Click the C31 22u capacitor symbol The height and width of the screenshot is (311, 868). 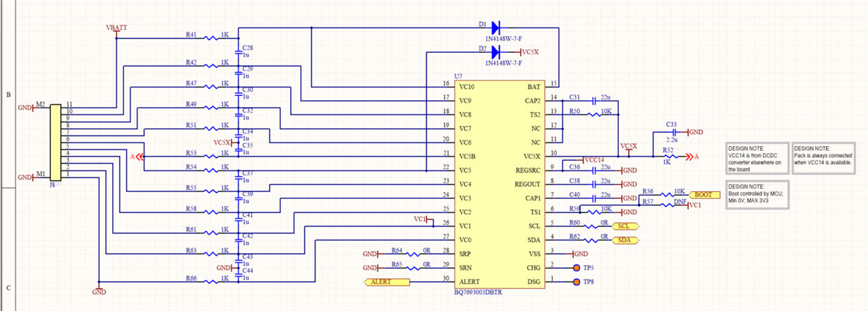click(x=593, y=101)
